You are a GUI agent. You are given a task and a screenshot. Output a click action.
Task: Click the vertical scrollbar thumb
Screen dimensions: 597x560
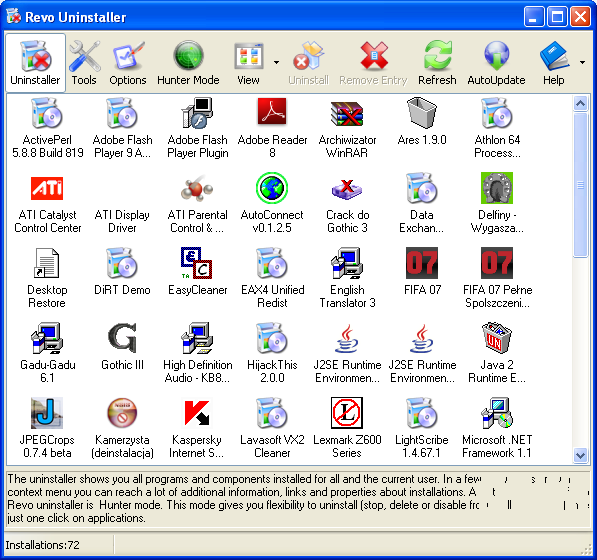pyautogui.click(x=580, y=185)
